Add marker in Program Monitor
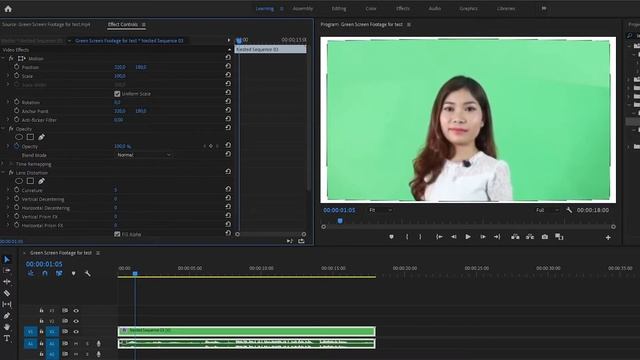640x360 pixels. click(391, 237)
